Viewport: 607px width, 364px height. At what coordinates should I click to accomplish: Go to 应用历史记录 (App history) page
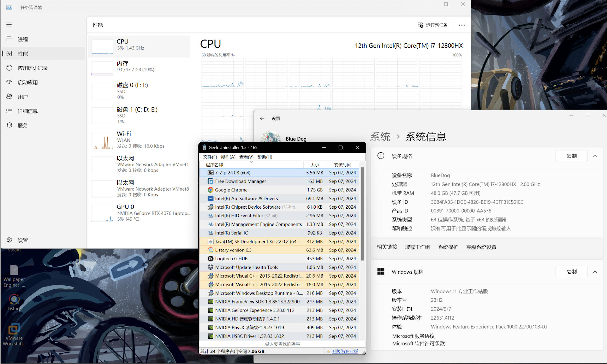tap(32, 68)
